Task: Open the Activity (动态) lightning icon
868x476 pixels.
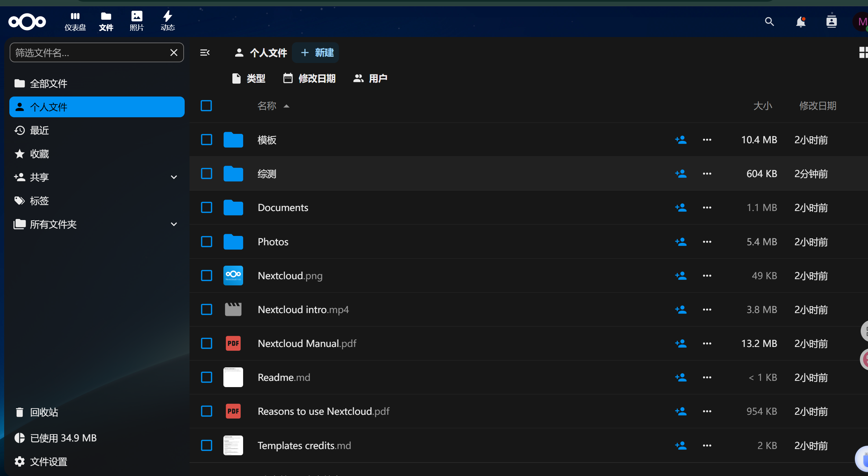Action: (x=168, y=21)
